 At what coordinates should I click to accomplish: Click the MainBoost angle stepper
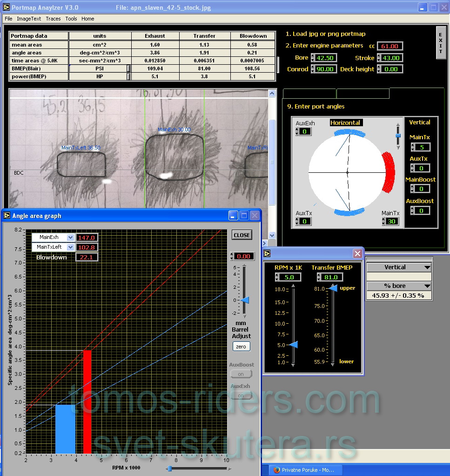pyautogui.click(x=412, y=189)
